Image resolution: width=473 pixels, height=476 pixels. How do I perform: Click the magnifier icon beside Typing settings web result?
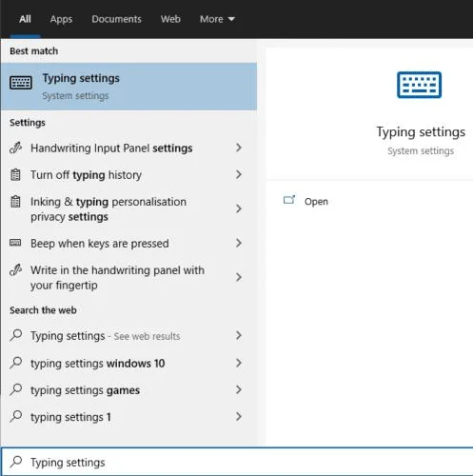pyautogui.click(x=16, y=335)
